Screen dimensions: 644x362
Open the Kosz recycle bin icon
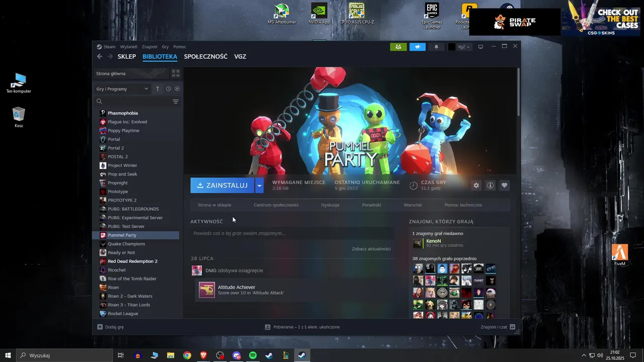(x=19, y=117)
